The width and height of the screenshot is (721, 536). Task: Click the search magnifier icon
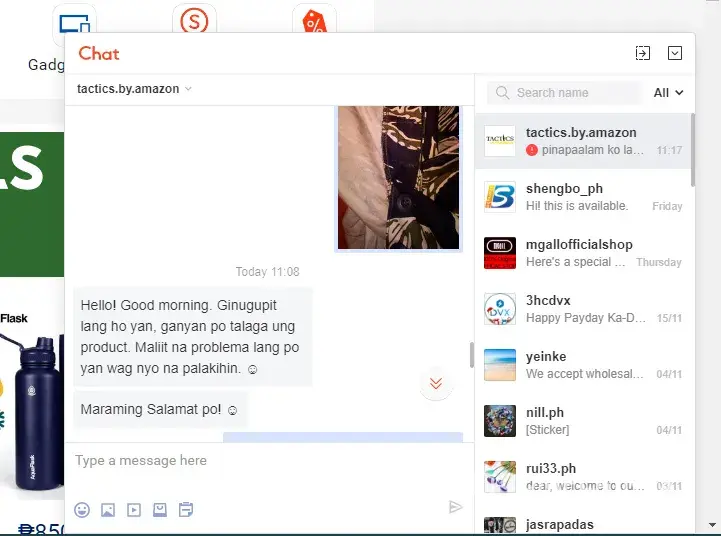[x=502, y=93]
